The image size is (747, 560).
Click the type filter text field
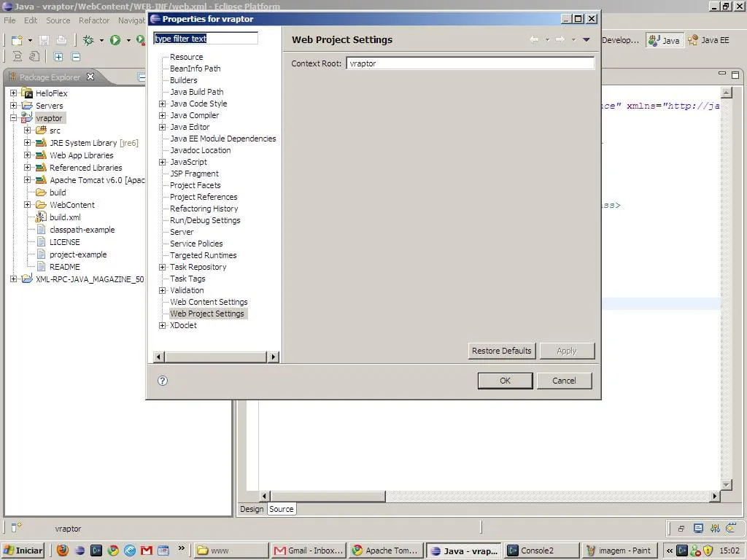point(206,39)
